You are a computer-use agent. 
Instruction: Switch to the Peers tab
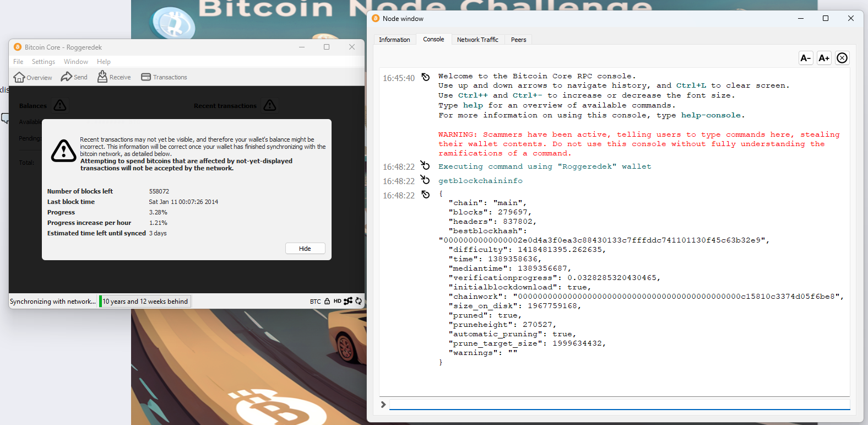(x=518, y=40)
